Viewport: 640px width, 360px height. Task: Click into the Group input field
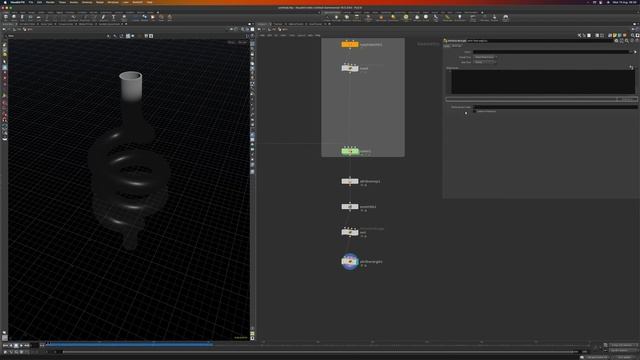pos(551,52)
